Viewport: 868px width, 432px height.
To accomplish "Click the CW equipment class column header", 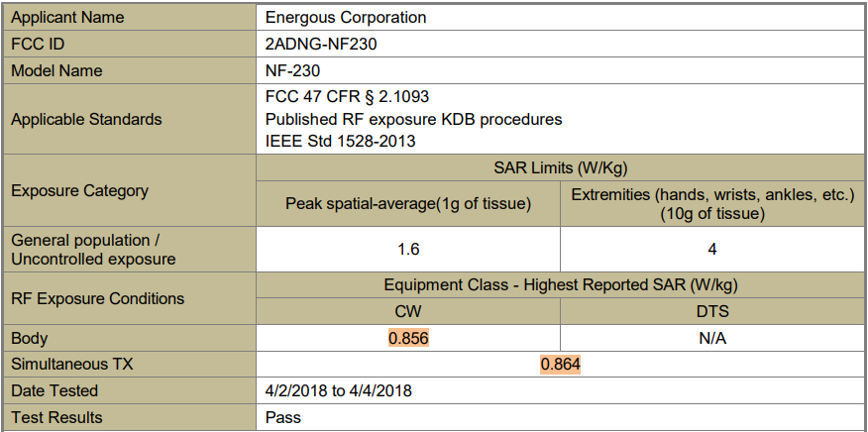I will tap(408, 311).
